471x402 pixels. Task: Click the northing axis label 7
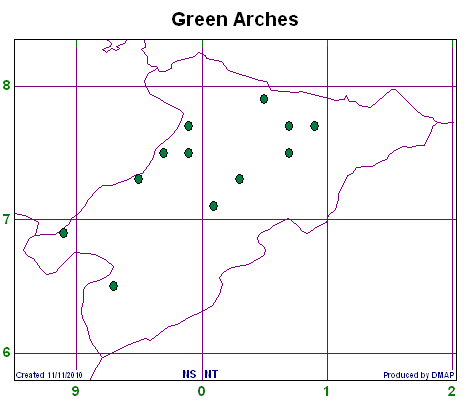point(7,219)
